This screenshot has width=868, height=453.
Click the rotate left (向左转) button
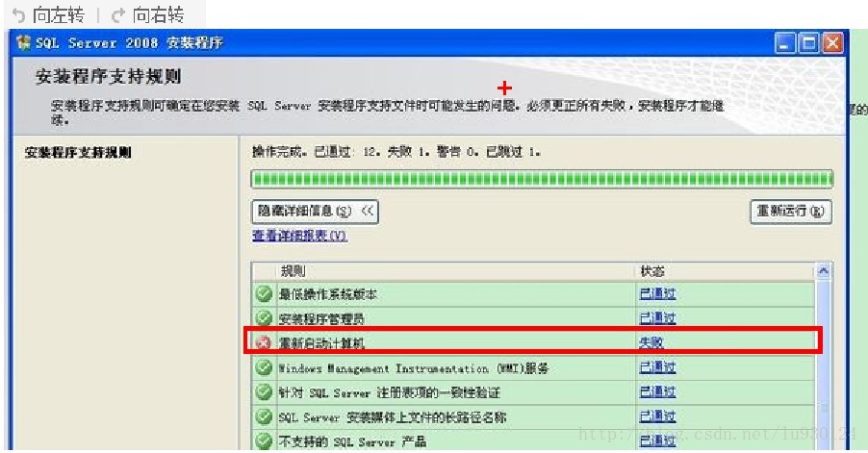(47, 15)
